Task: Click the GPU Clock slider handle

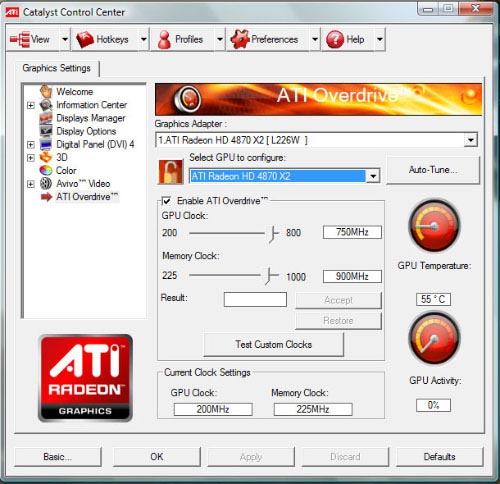Action: coord(273,234)
